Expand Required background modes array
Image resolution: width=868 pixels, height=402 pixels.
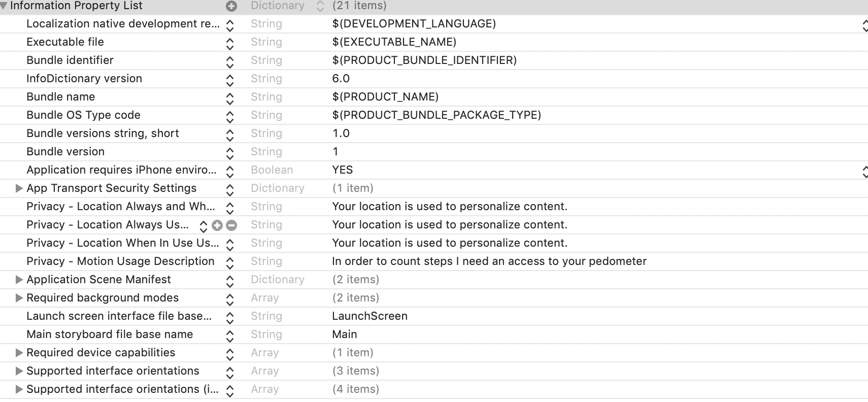coord(19,298)
